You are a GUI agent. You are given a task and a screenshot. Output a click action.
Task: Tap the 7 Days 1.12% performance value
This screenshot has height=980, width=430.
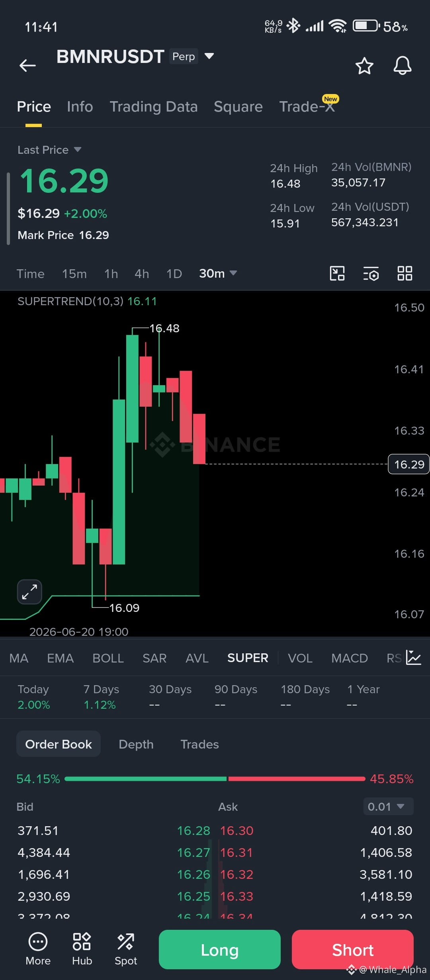(100, 705)
